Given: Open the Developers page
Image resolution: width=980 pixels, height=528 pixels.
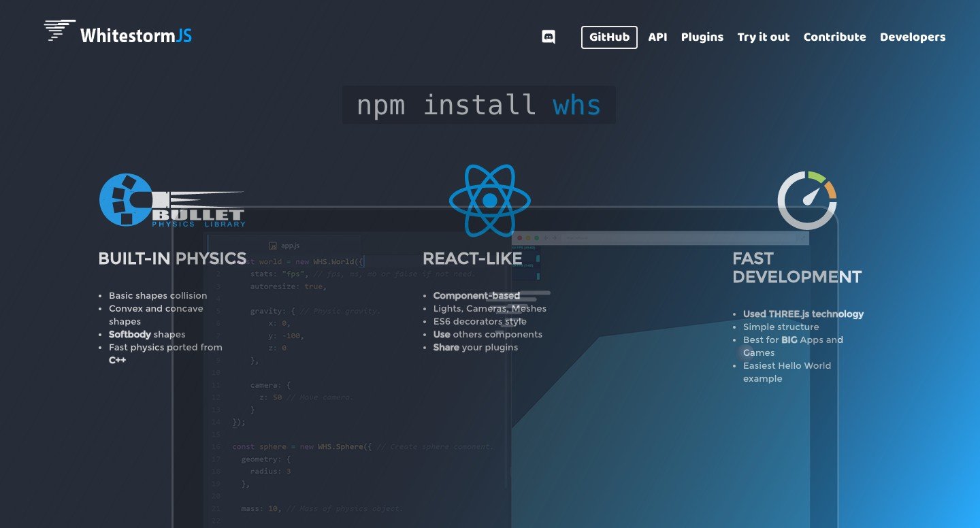Looking at the screenshot, I should pos(913,37).
